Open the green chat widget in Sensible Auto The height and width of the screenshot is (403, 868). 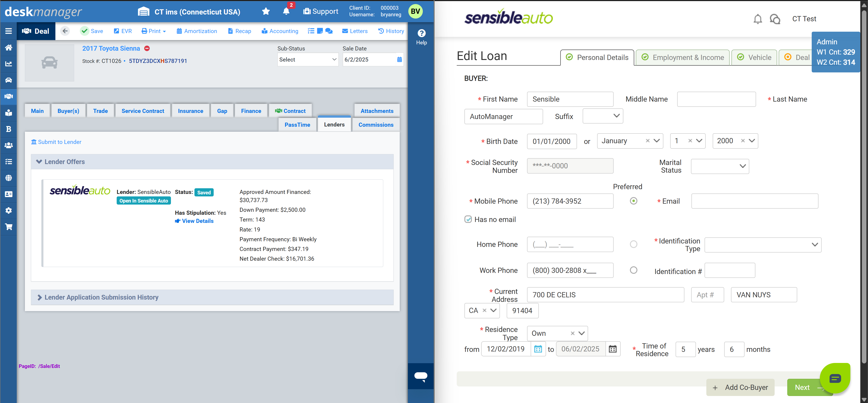[835, 378]
